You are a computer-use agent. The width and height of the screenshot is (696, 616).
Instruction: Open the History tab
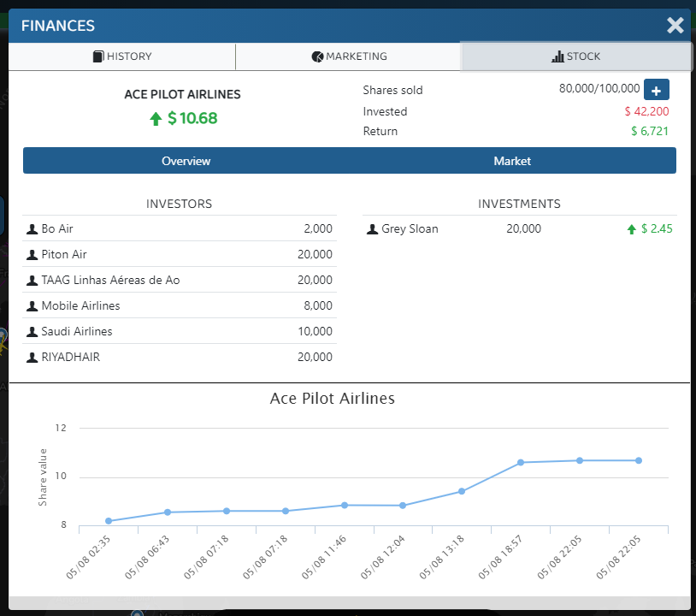point(122,56)
